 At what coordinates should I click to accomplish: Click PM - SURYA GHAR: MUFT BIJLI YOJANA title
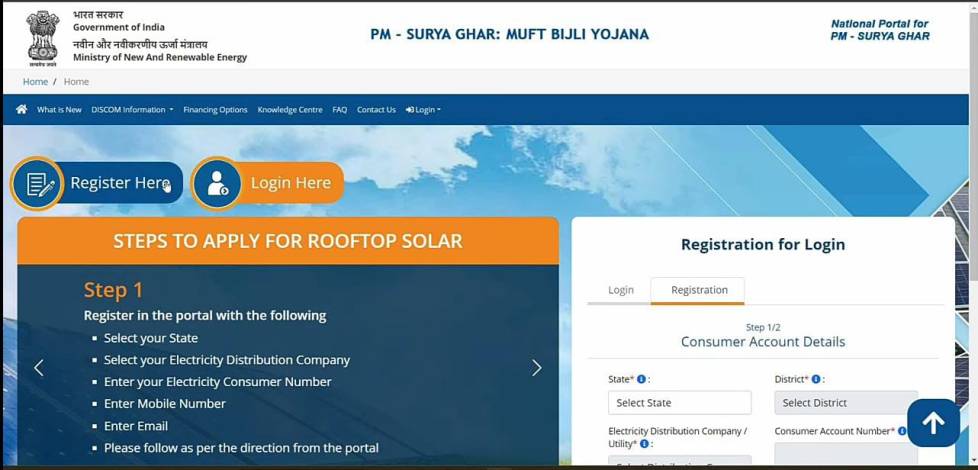[x=510, y=34]
